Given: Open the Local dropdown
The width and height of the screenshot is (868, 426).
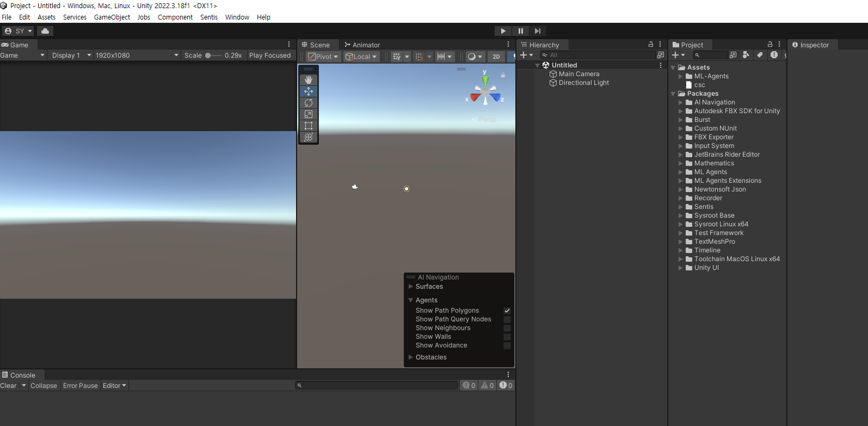Looking at the screenshot, I should [361, 57].
